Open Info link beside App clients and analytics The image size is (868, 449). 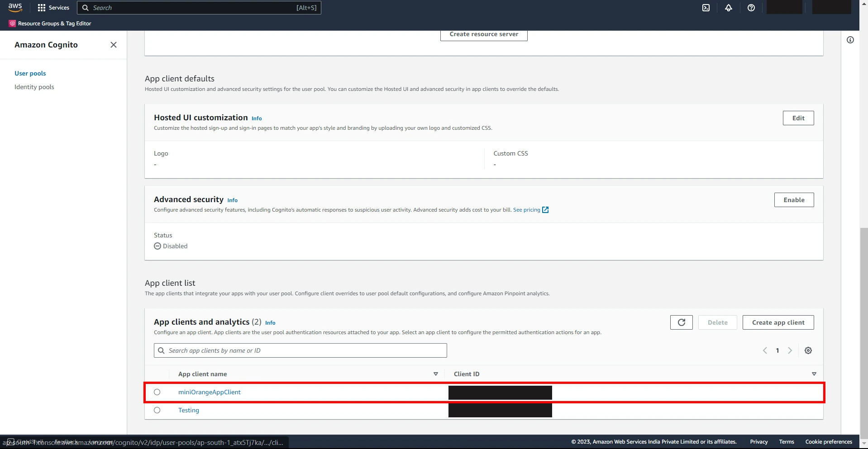coord(270,323)
